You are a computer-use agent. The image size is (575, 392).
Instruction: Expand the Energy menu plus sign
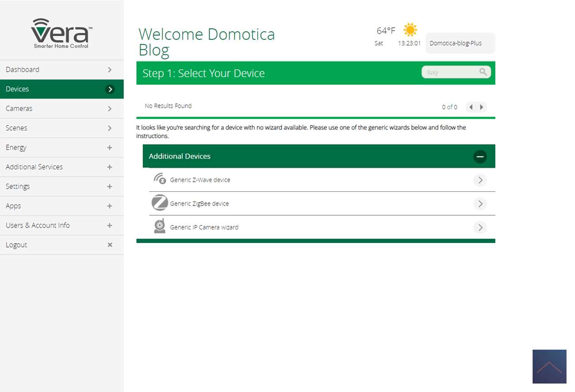[x=110, y=148]
